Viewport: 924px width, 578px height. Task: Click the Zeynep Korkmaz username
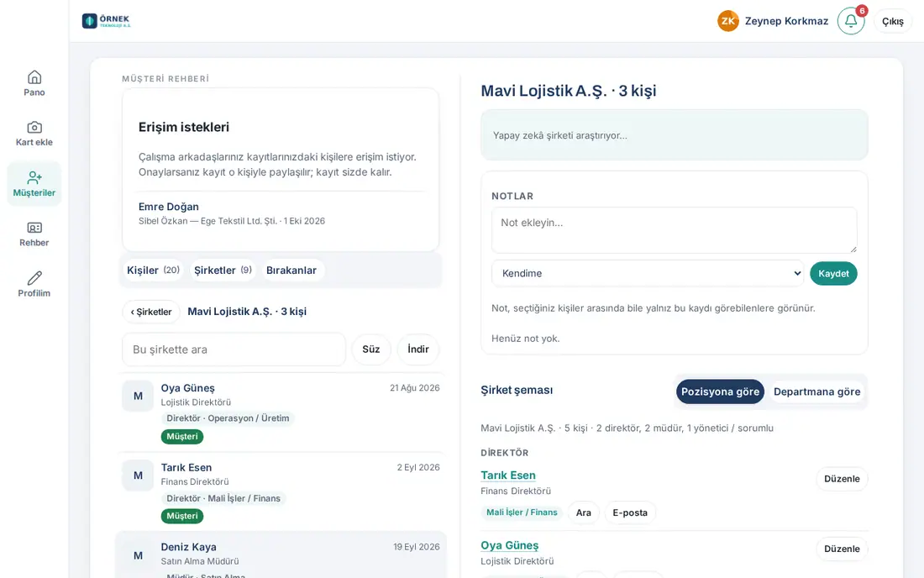tap(786, 21)
